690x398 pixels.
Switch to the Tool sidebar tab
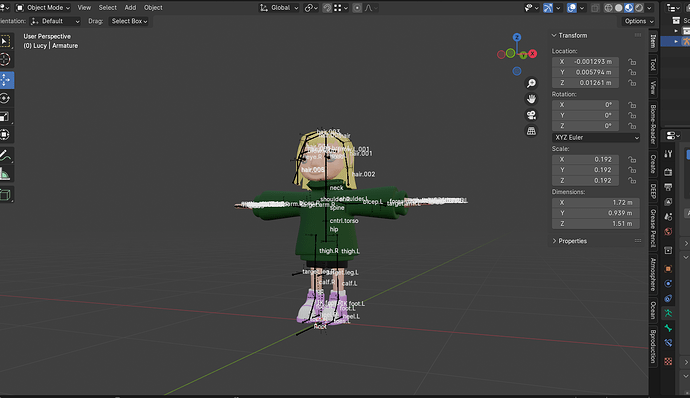(653, 64)
